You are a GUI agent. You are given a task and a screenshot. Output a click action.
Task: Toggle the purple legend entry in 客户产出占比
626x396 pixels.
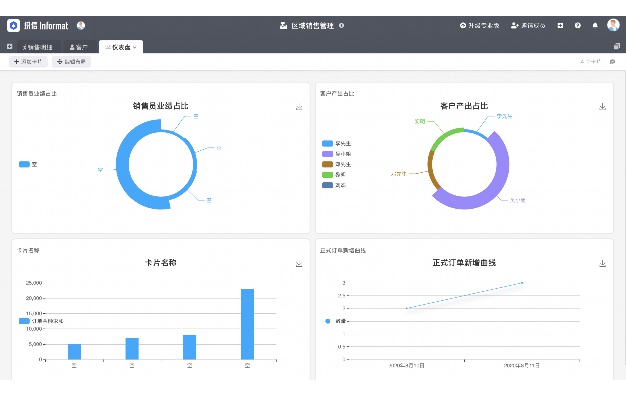336,154
